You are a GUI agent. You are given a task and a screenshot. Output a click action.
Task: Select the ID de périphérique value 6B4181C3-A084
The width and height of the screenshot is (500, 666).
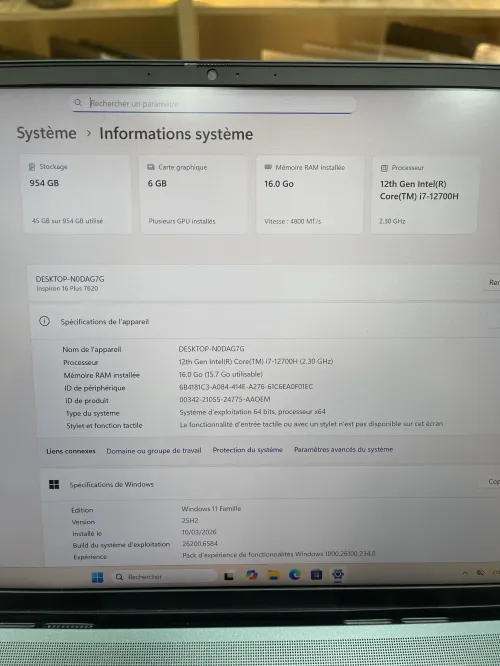pyautogui.click(x=246, y=387)
